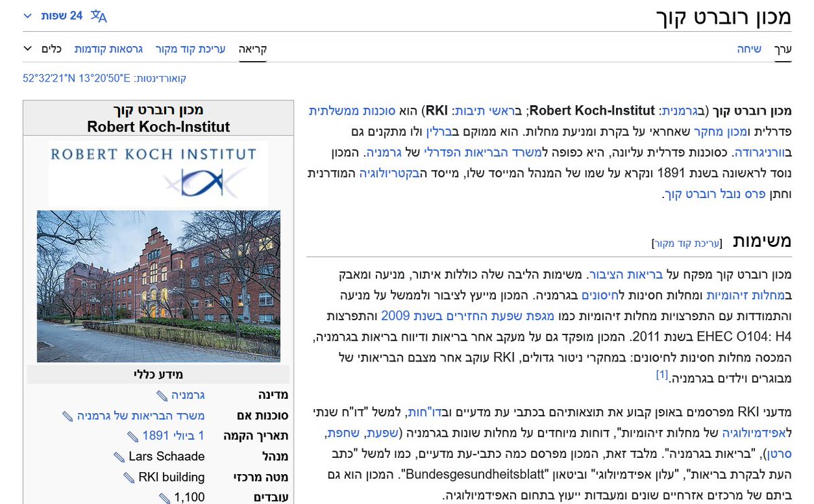Viewport: 814px width, 504px height.
Task: Click the משימות section heading
Action: (x=764, y=241)
